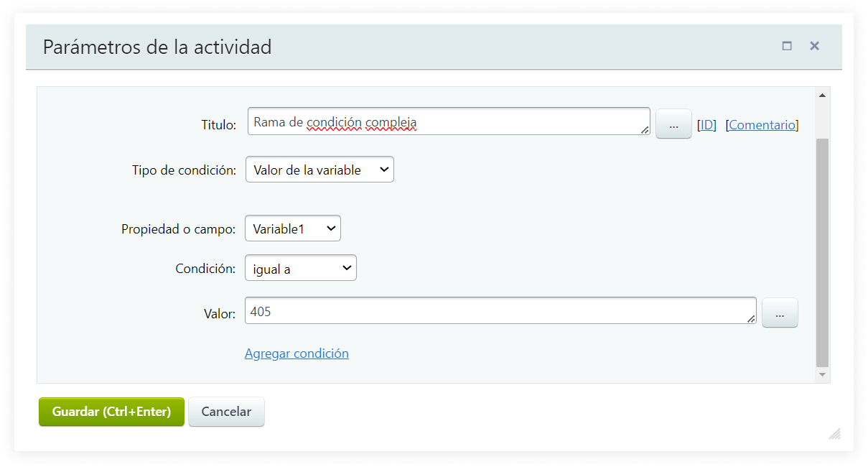Click the ellipsis button beside Titulo field
Screen dimensions: 868x467
673,124
